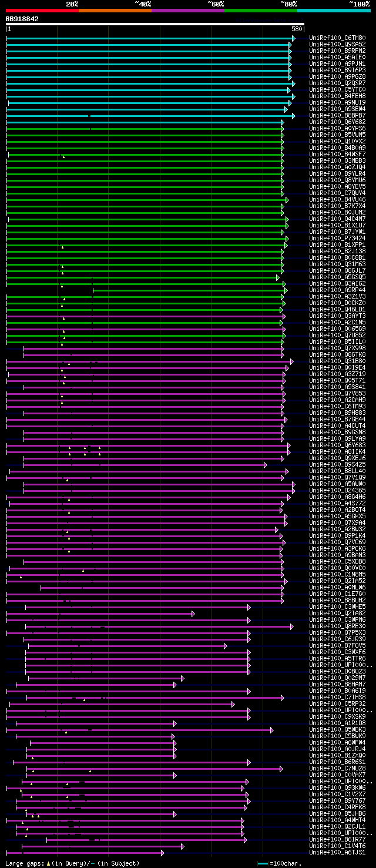Select label UniRef100_A5AWW0

click(x=337, y=484)
